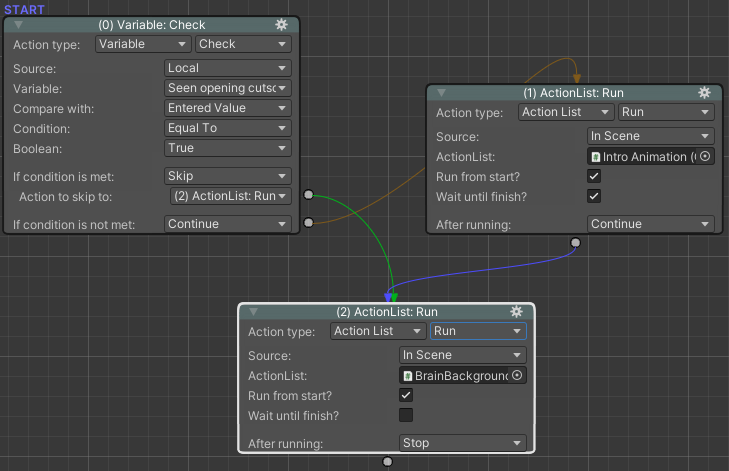Click output socket below node 1
729x471 pixels.
coord(575,243)
